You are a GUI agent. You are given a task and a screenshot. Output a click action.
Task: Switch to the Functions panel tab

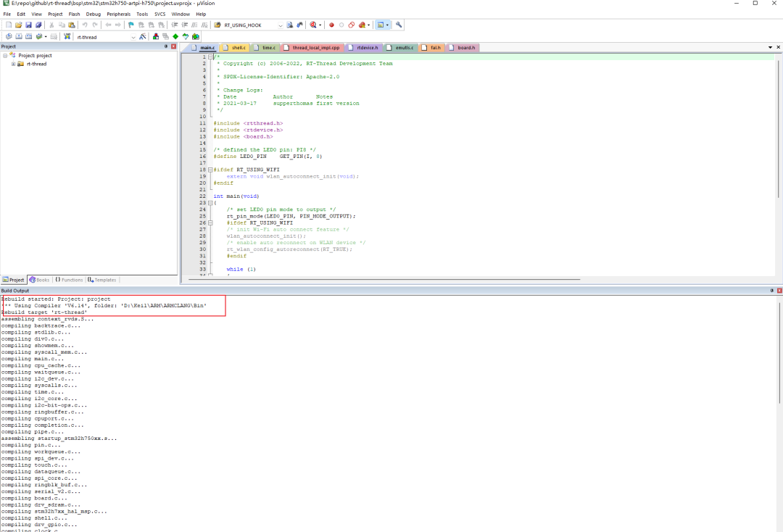[69, 280]
